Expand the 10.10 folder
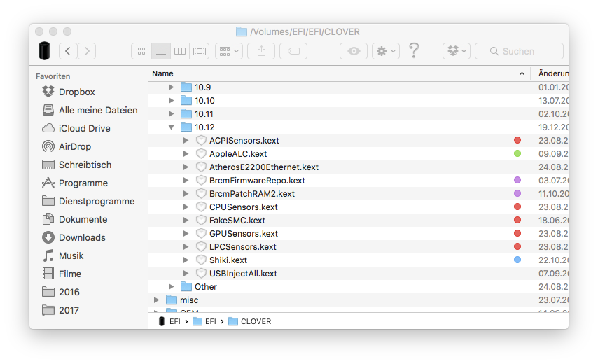Image resolution: width=598 pixels, height=364 pixels. click(172, 101)
